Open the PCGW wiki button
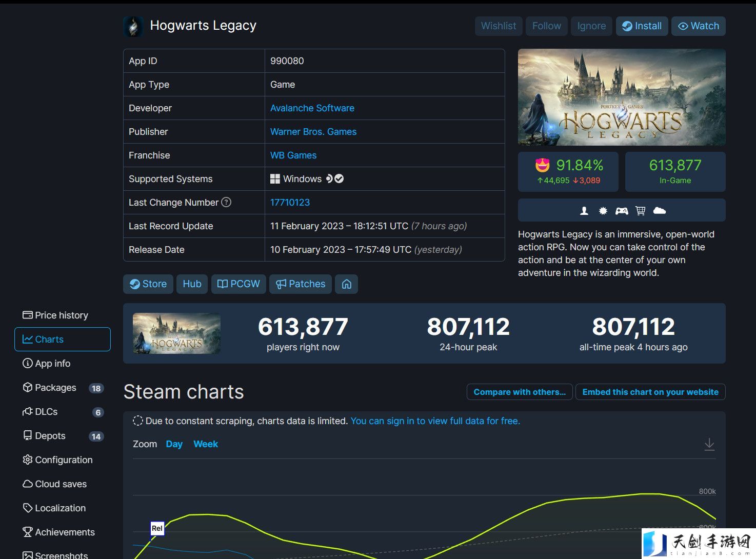 (x=238, y=284)
